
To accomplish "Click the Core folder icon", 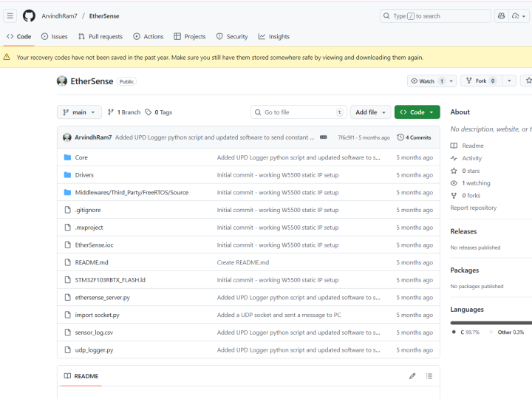I will 66,157.
